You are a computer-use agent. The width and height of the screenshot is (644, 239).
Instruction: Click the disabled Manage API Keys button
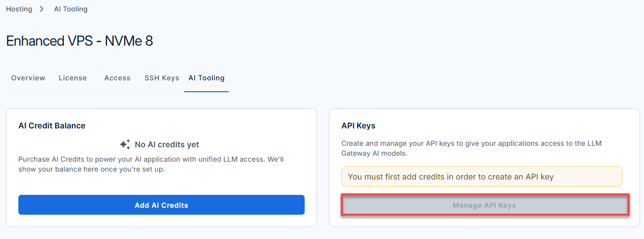click(484, 205)
